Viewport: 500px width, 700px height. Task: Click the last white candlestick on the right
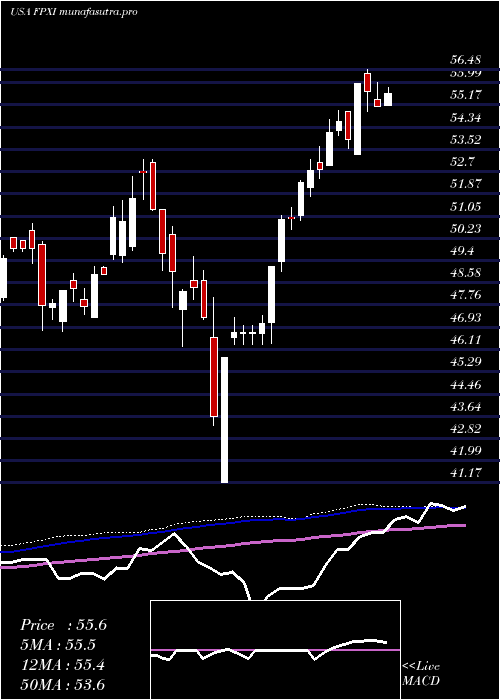click(x=388, y=99)
